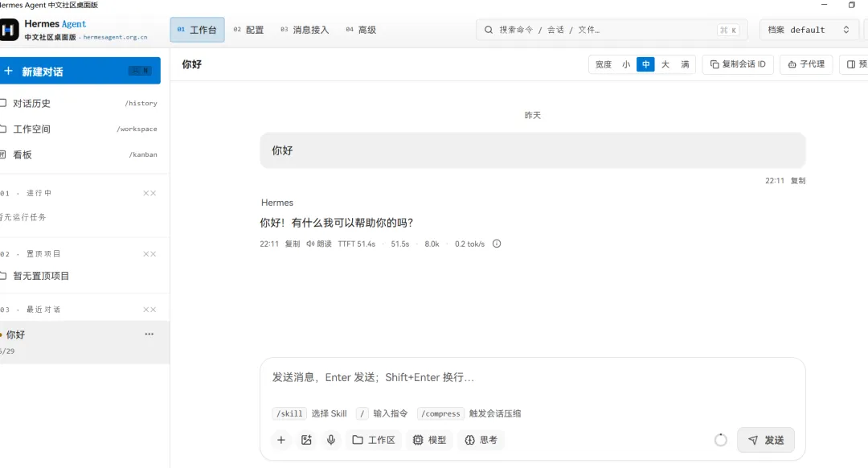The image size is (868, 468).
Task: Select width 中
Action: pyautogui.click(x=645, y=64)
